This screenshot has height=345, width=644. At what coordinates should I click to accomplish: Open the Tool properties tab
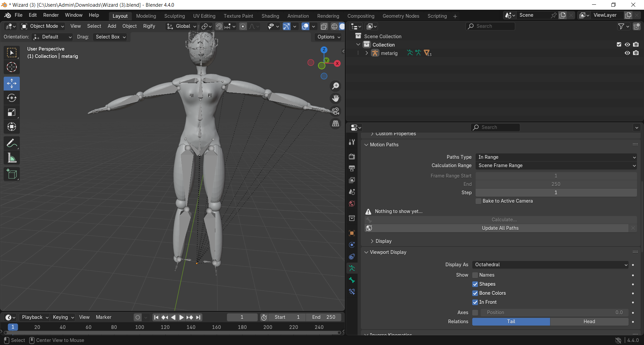[352, 142]
